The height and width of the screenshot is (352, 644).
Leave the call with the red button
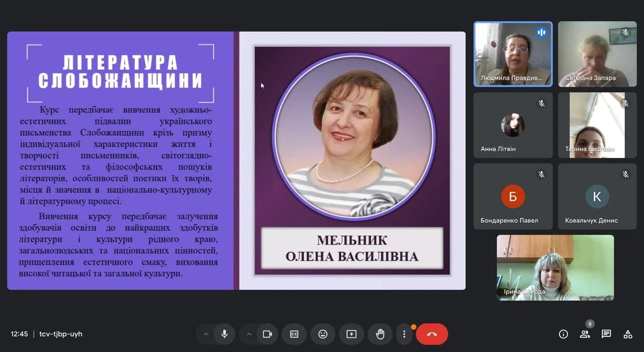coord(432,334)
